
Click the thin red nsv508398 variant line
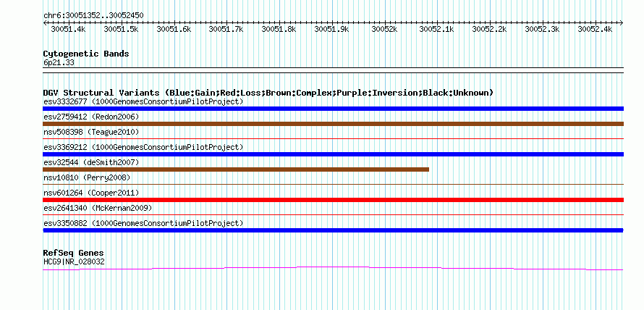point(333,139)
